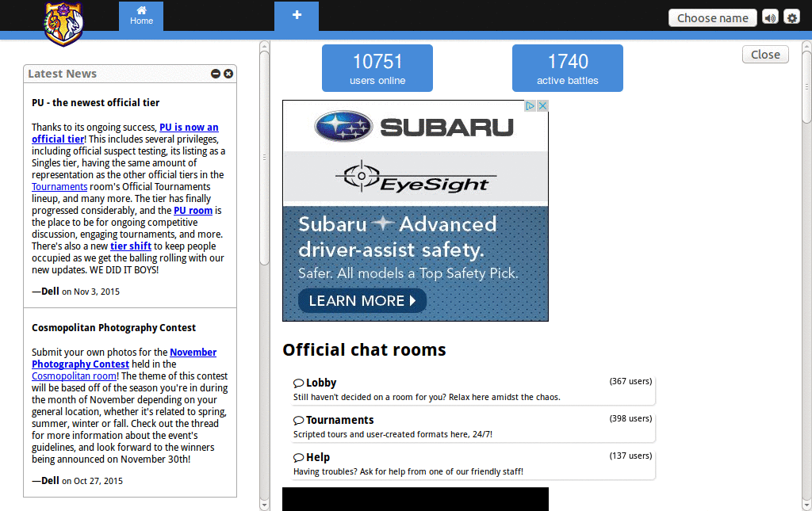This screenshot has height=511, width=812.
Task: Click the 'Official chat rooms' heading
Action: [364, 350]
